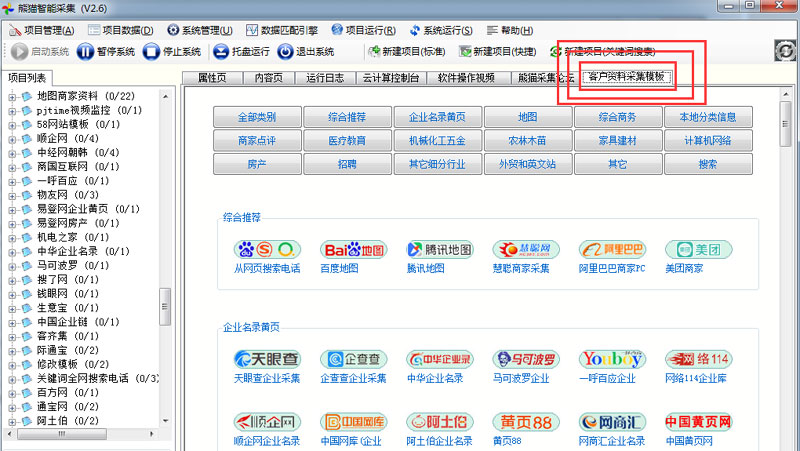Click the project list horizontal scrollbar thumb
The width and height of the screenshot is (800, 451).
(x=62, y=434)
